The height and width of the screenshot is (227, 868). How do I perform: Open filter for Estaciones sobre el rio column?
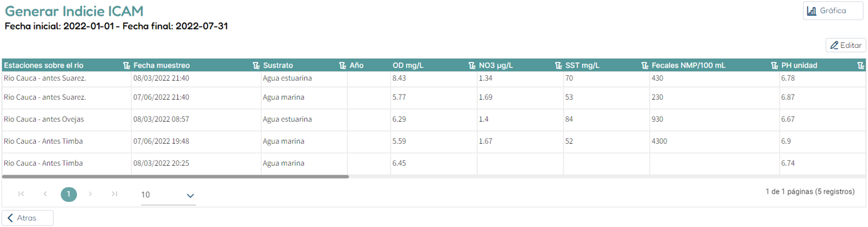click(126, 66)
